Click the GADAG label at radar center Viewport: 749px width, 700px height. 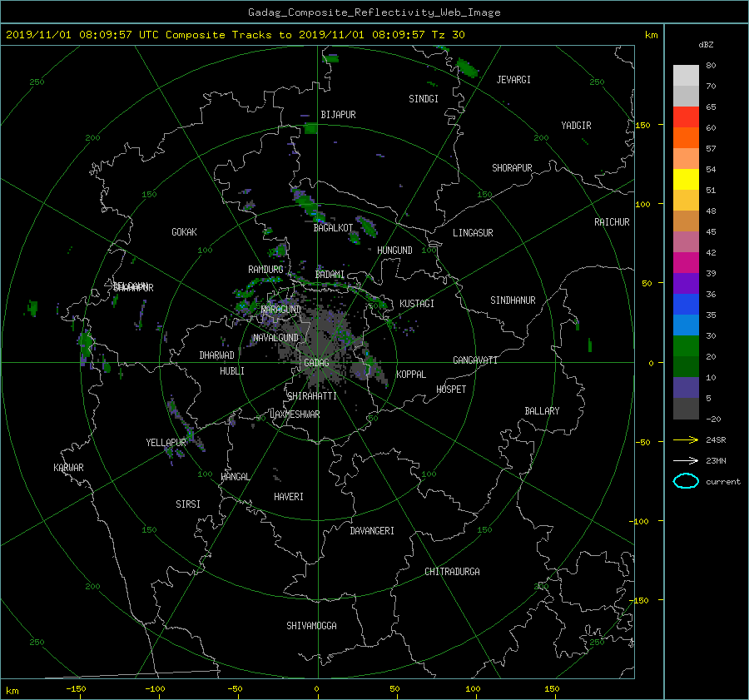tap(316, 363)
